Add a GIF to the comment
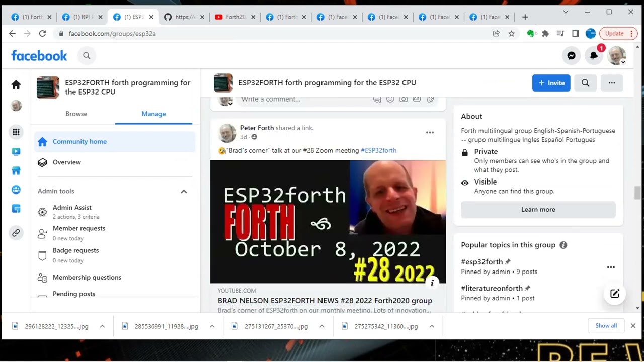644x362 pixels. point(417,99)
